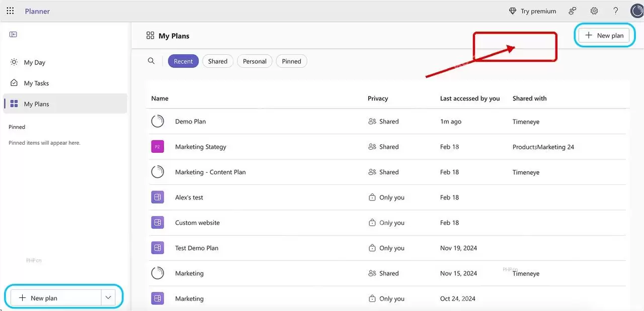Image resolution: width=644 pixels, height=311 pixels.
Task: Click the Try premium diamond button
Action: [532, 11]
